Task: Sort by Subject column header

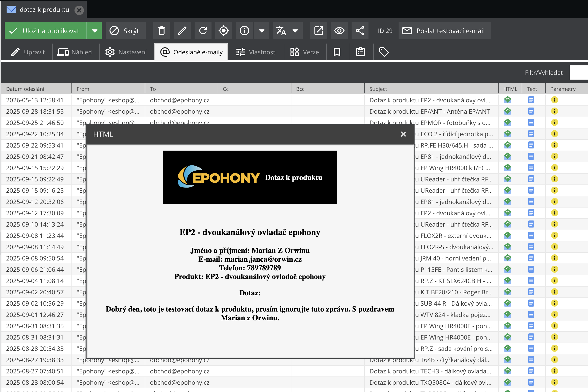Action: tap(431, 89)
